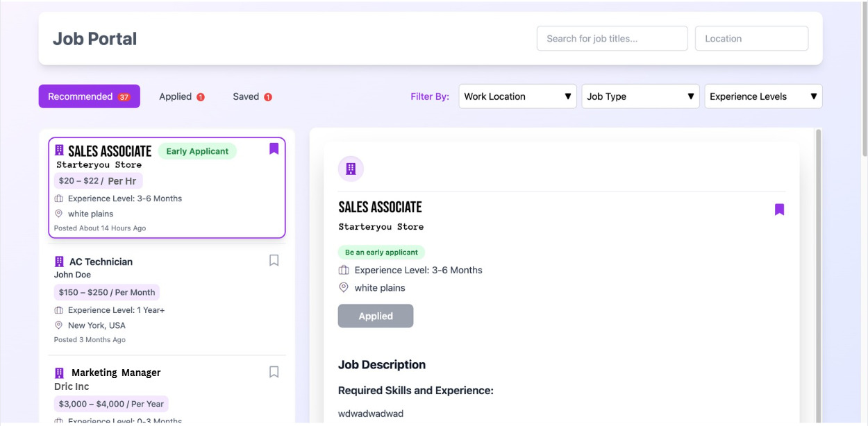Screen dimensions: 868x426
Task: Save the Marketing Manager job listing
Action: [274, 372]
